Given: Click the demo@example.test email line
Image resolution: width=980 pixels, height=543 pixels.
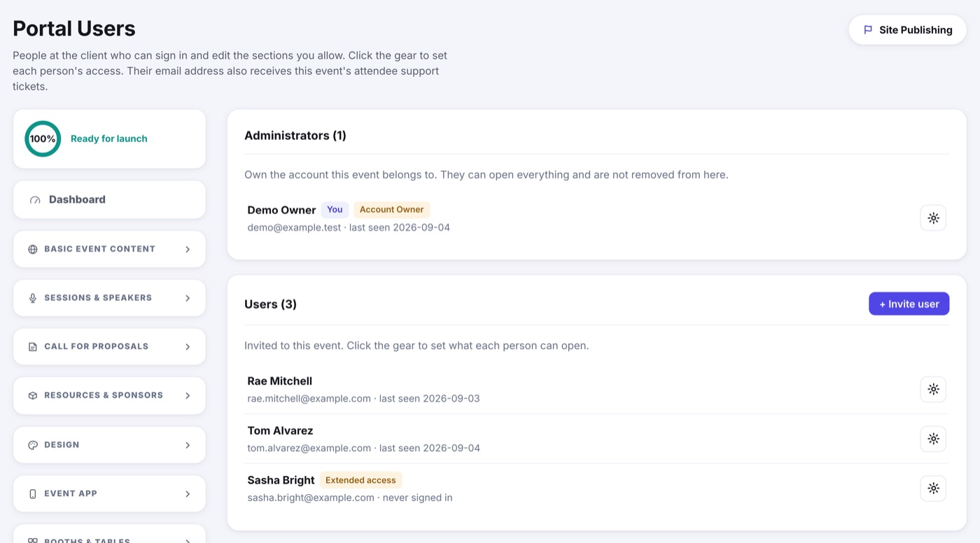Looking at the screenshot, I should coord(349,227).
